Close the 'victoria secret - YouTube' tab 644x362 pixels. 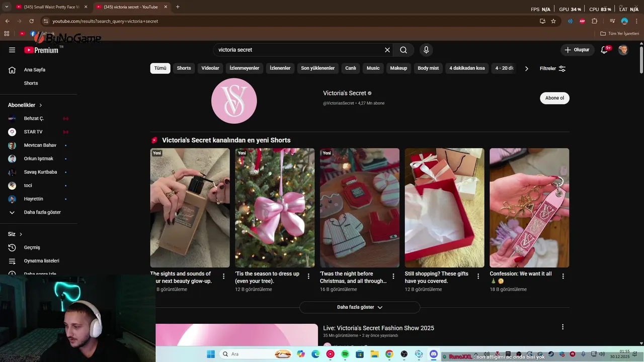pyautogui.click(x=166, y=7)
